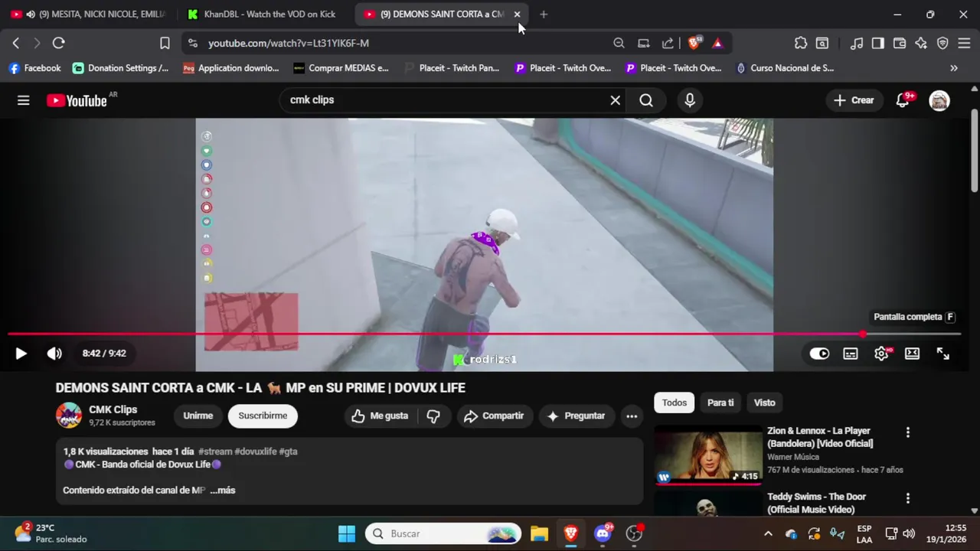Switch to theater mode
Viewport: 980px width, 551px height.
(912, 354)
